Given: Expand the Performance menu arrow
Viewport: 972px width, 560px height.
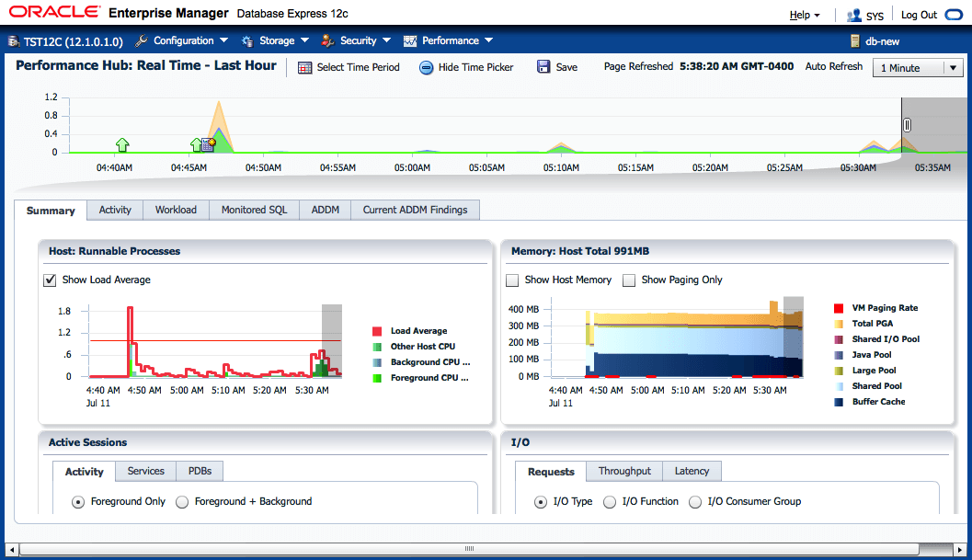Looking at the screenshot, I should (x=489, y=40).
